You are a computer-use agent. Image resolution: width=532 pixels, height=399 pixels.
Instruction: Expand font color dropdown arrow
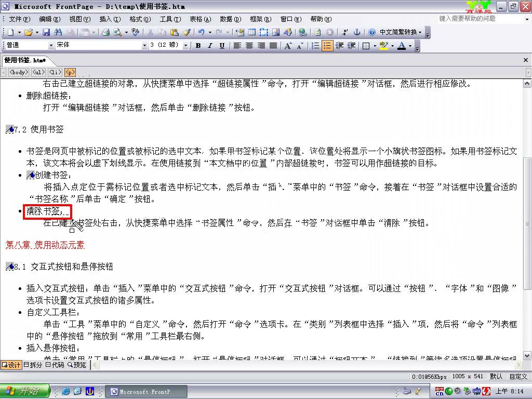click(410, 46)
